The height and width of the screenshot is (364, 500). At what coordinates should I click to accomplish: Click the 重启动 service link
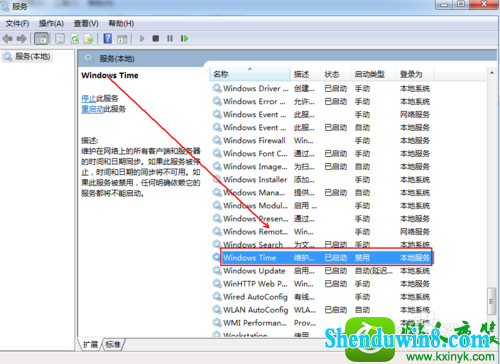click(92, 109)
